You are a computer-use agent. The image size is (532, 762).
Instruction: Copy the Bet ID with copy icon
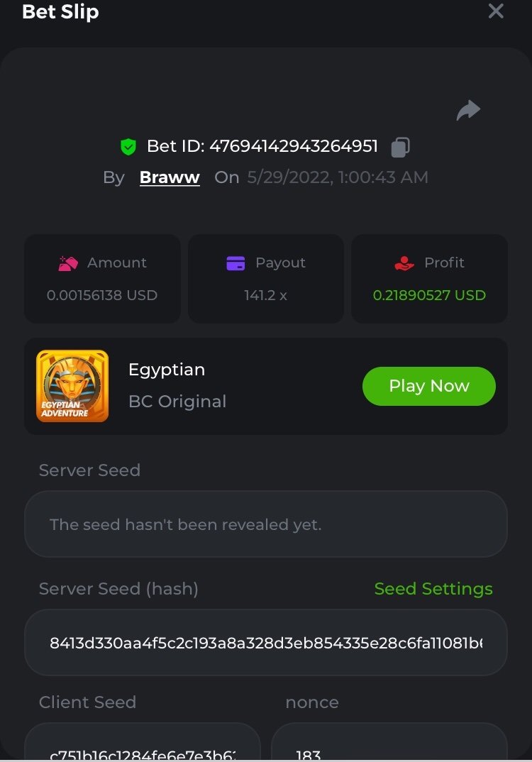(401, 147)
